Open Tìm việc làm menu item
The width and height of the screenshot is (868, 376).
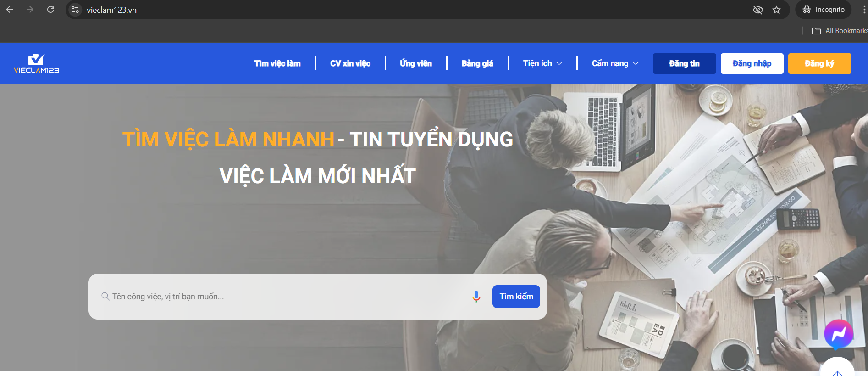tap(277, 63)
